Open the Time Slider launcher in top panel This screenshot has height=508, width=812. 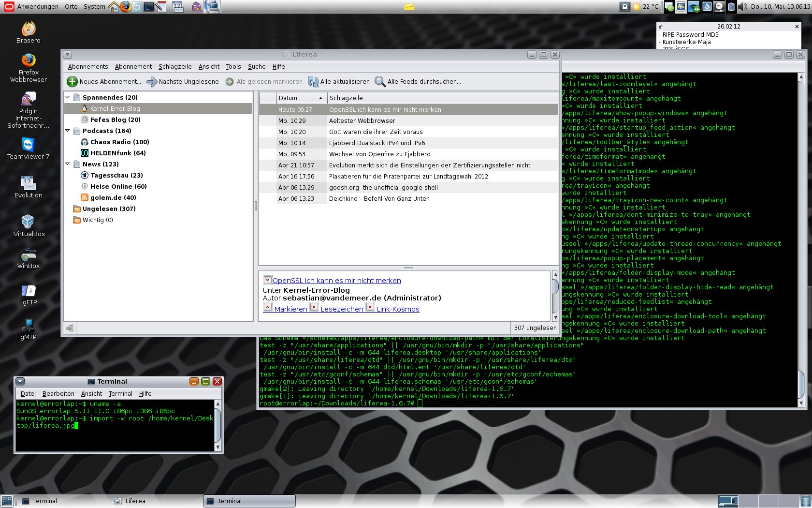(x=137, y=7)
